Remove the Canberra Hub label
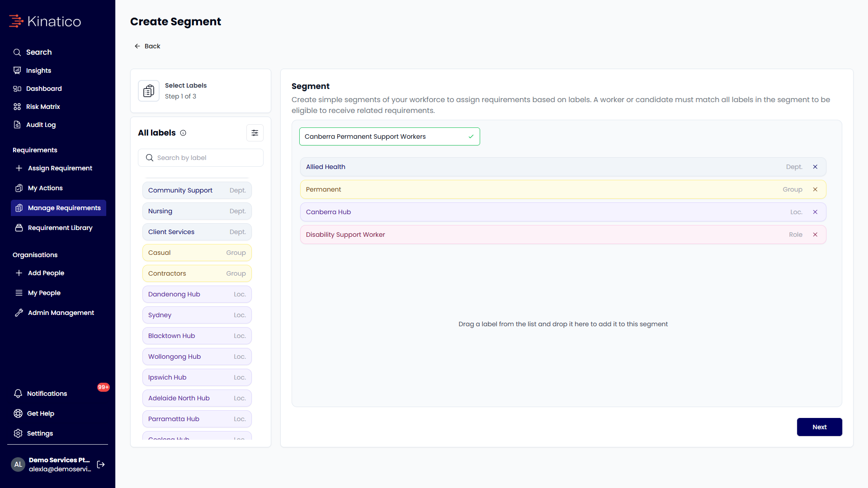 [x=815, y=212]
